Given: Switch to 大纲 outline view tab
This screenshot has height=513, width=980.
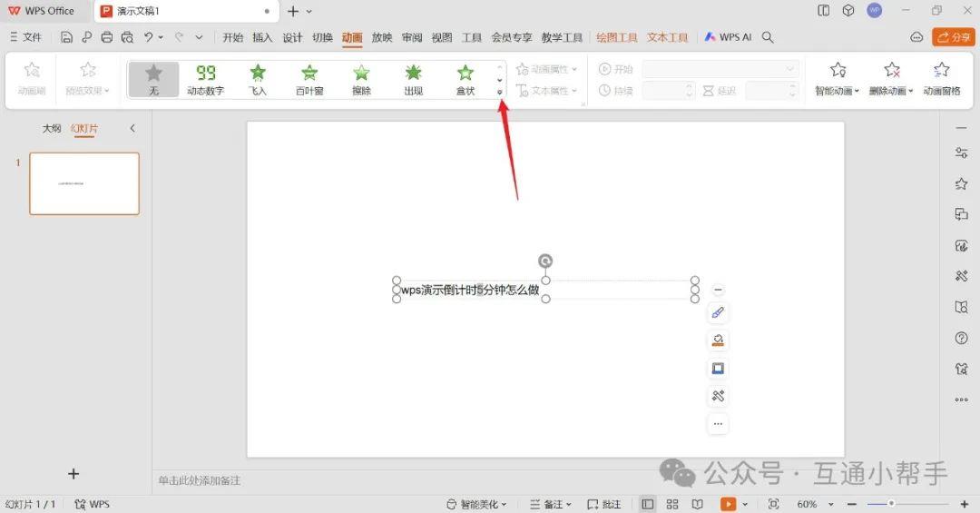Looking at the screenshot, I should click(51, 128).
